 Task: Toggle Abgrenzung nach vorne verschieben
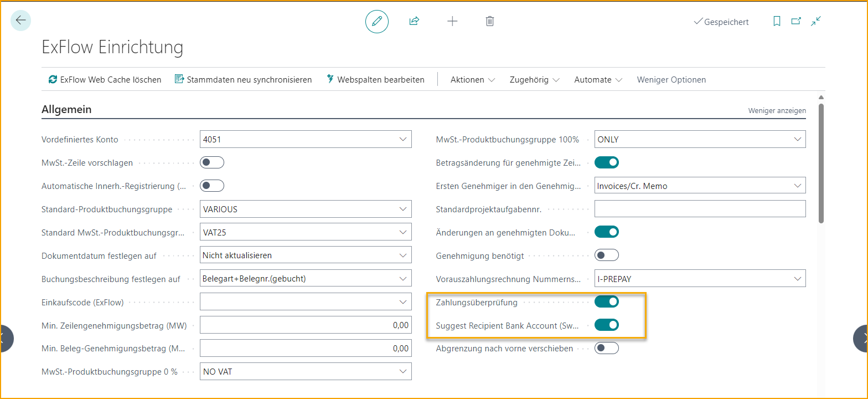(x=607, y=349)
